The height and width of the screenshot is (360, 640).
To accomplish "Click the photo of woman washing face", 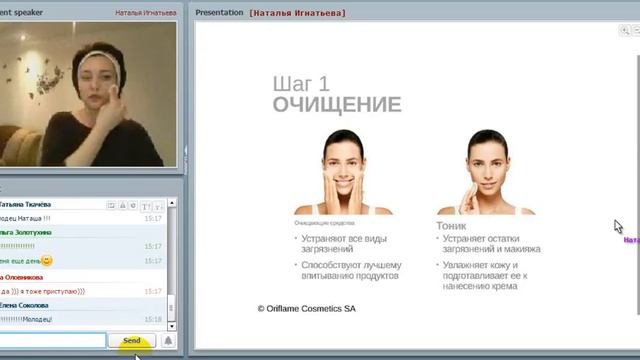I will pos(343,172).
